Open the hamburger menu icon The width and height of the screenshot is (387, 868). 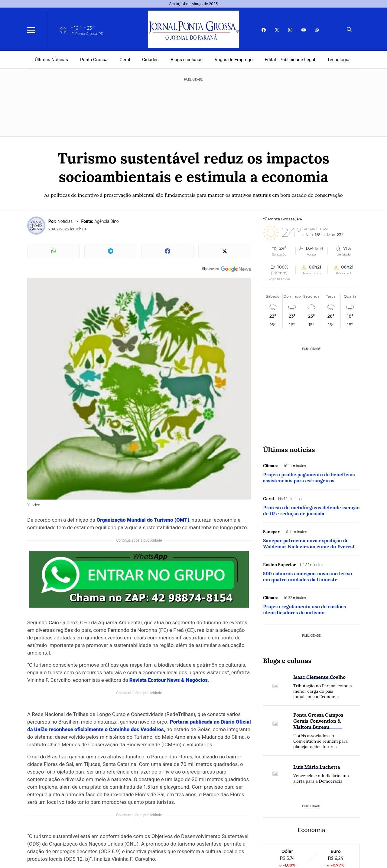(x=31, y=30)
